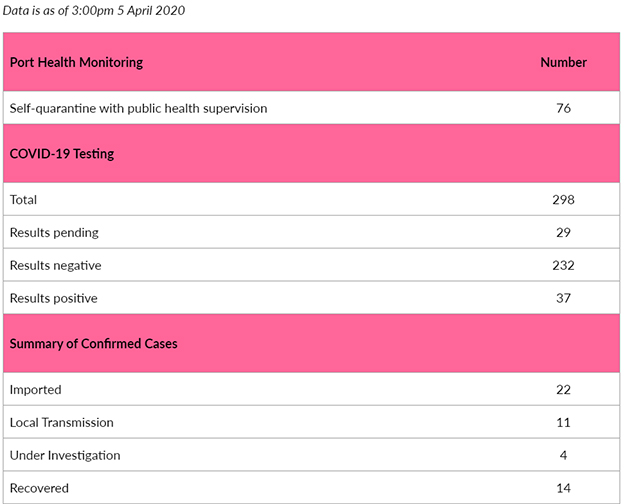
Task: Select the Local Transmission row
Action: (x=312, y=422)
